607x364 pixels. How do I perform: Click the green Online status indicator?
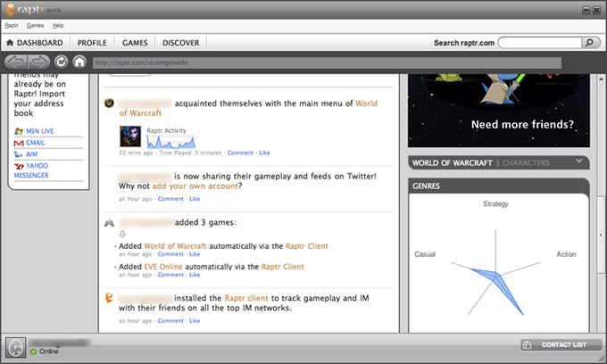[33, 352]
